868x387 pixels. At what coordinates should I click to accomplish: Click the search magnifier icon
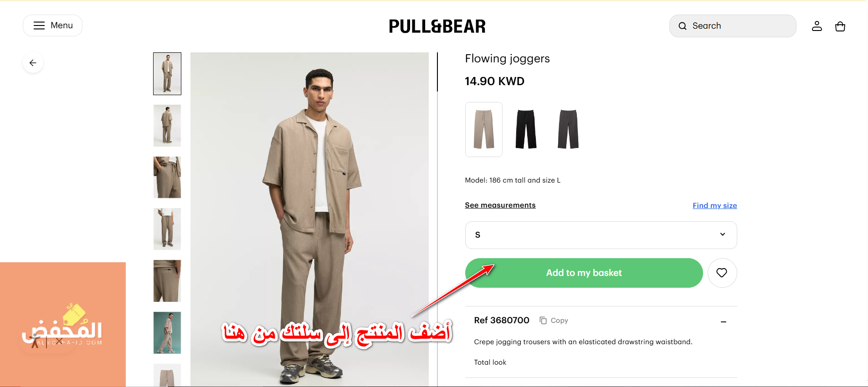coord(682,26)
